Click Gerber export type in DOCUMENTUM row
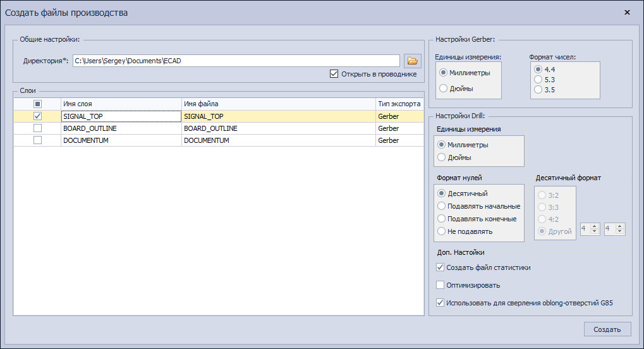 pyautogui.click(x=399, y=140)
